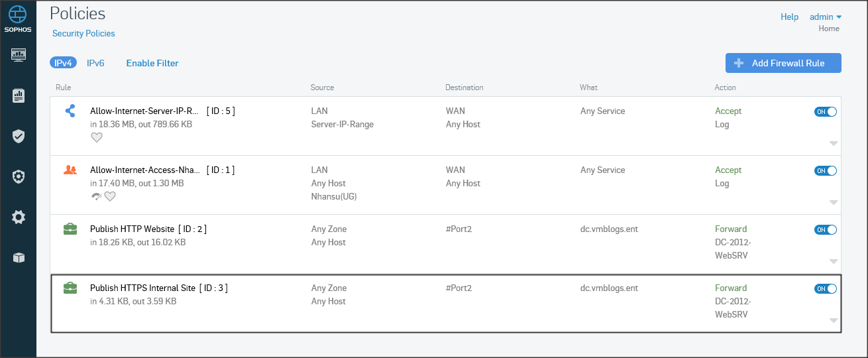Switch to the IPv6 tab
Image resolution: width=868 pixels, height=358 pixels.
click(x=95, y=63)
